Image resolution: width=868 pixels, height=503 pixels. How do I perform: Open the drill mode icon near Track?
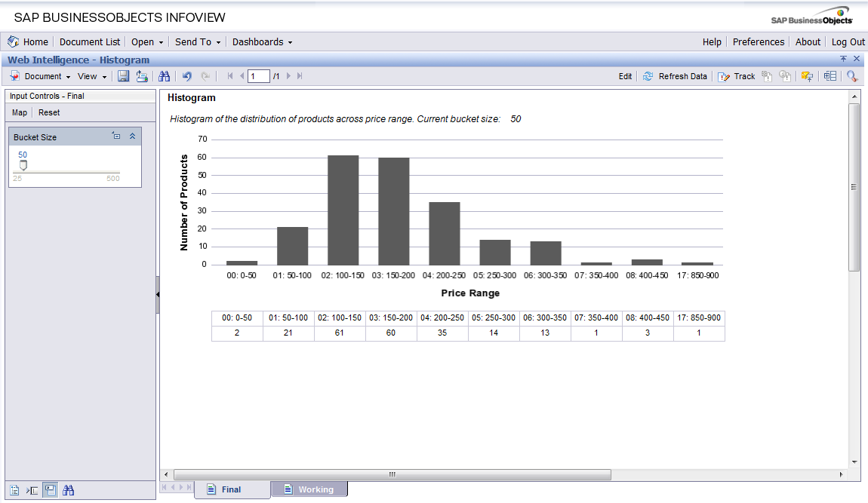point(808,75)
